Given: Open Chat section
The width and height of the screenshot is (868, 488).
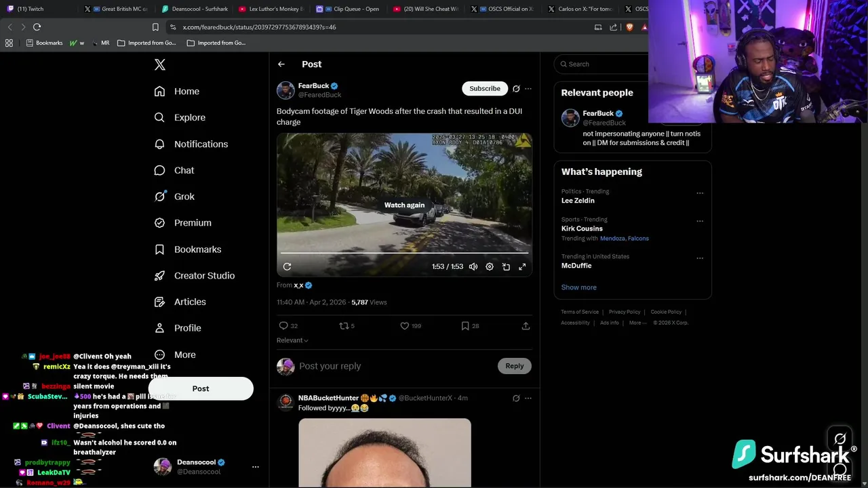Looking at the screenshot, I should (174, 170).
